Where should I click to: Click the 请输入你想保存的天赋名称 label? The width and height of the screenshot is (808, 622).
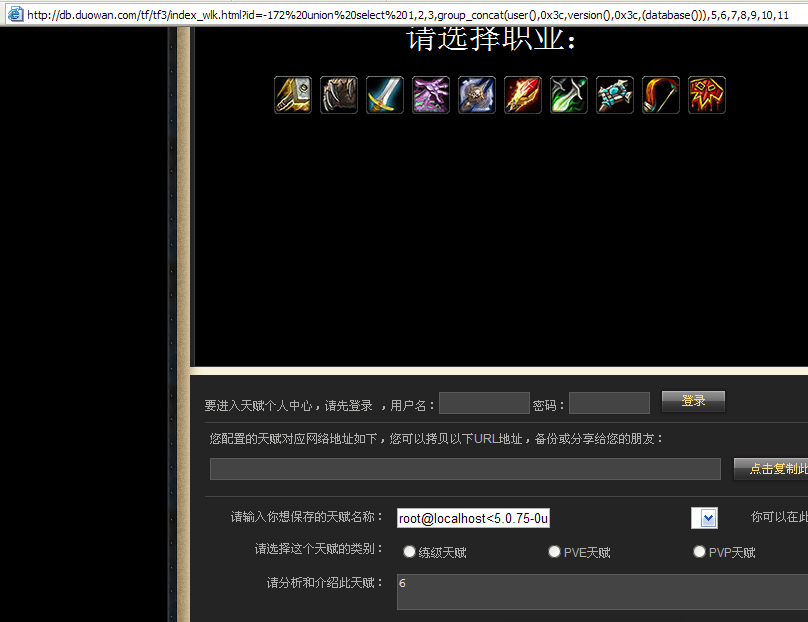(307, 517)
